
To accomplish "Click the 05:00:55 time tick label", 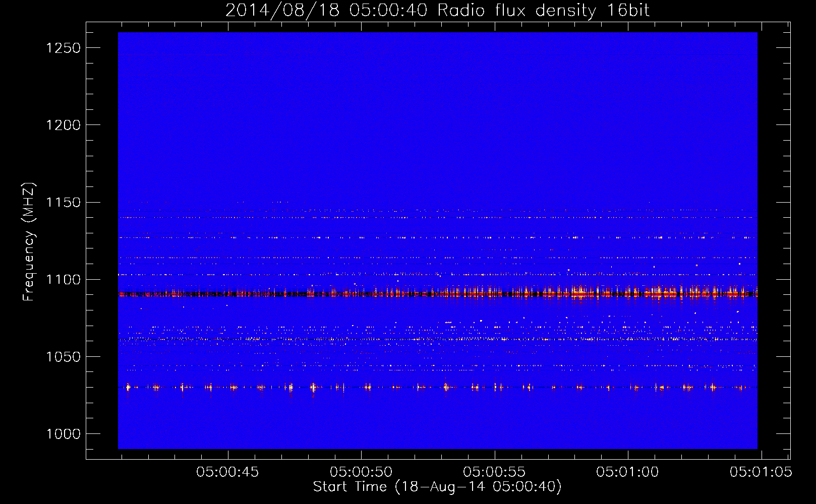I will point(494,472).
